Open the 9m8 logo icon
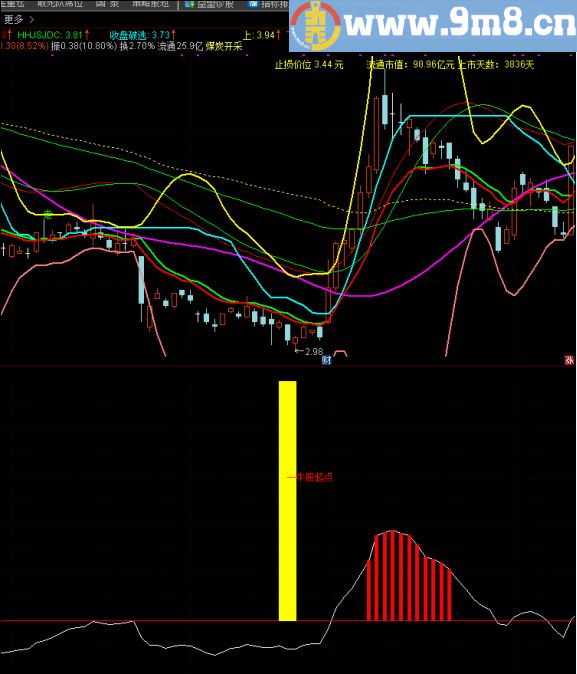This screenshot has width=577, height=674. [x=316, y=26]
